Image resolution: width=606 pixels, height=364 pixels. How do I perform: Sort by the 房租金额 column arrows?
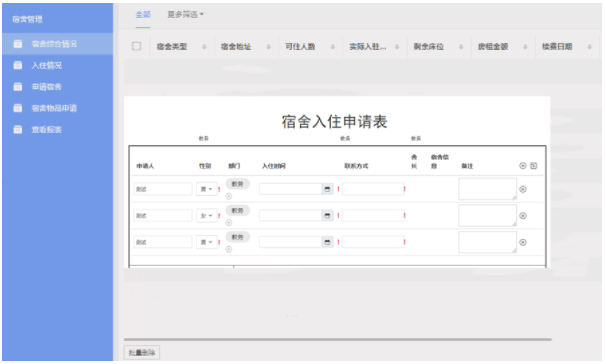525,47
